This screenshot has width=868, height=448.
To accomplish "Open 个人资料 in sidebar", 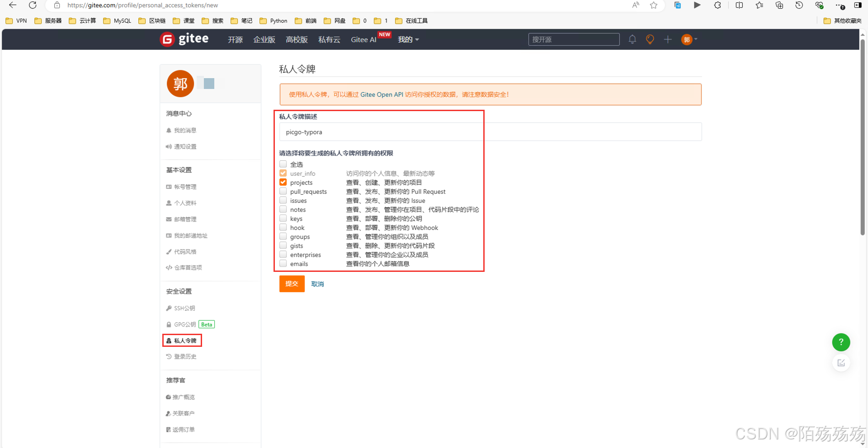I will pyautogui.click(x=181, y=203).
